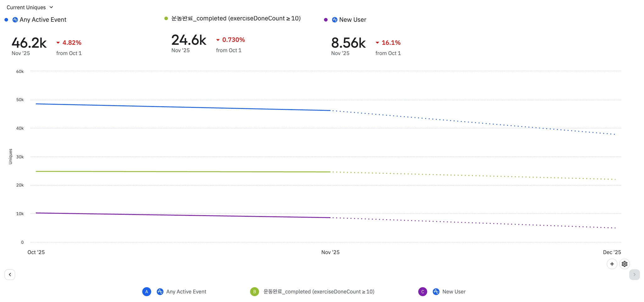Click the plus icon near chart corner
This screenshot has height=302, width=644.
pyautogui.click(x=612, y=264)
